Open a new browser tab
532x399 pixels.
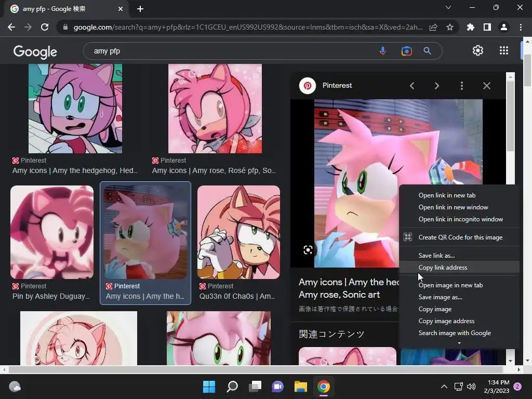tap(140, 9)
